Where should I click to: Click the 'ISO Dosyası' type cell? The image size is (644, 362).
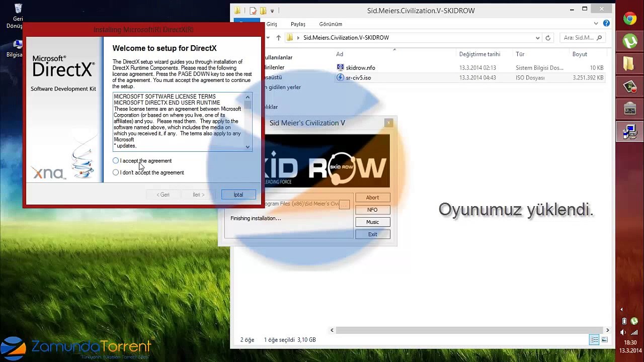530,78
